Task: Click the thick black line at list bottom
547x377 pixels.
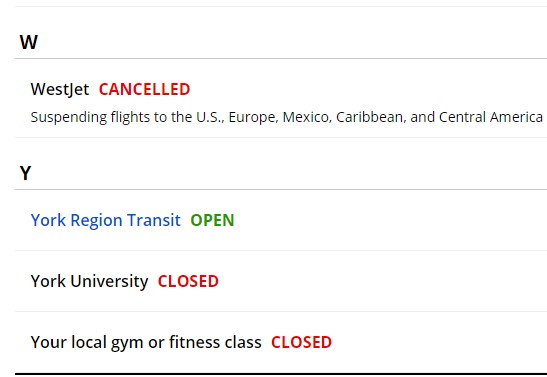Action: 281,374
